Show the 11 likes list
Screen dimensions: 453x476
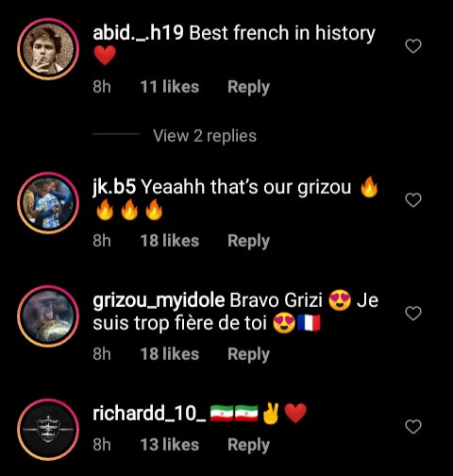pyautogui.click(x=170, y=87)
